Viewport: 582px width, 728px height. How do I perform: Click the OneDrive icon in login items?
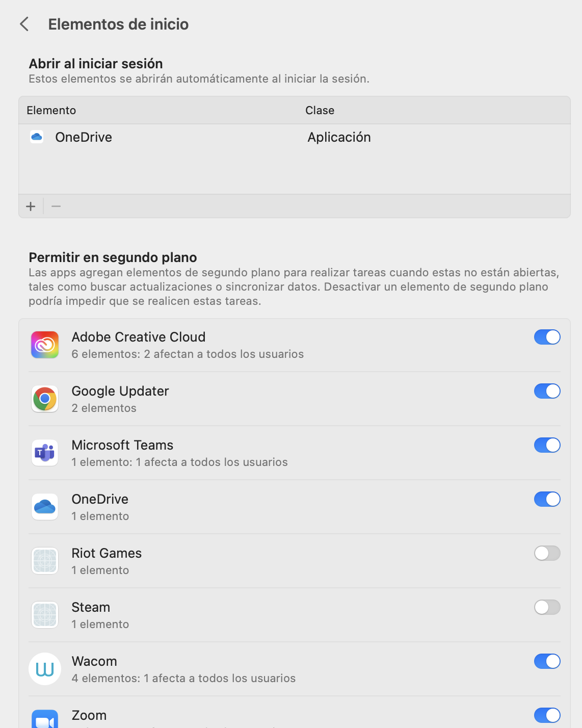tap(37, 137)
